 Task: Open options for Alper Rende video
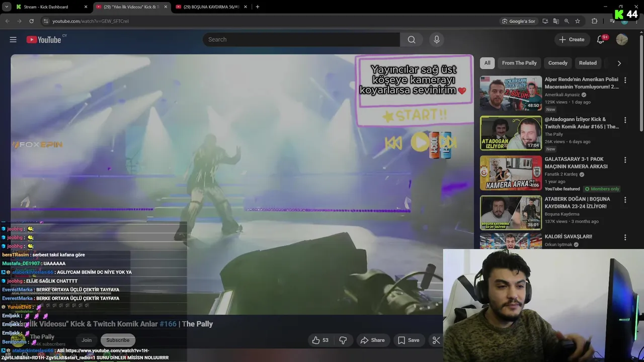tap(625, 80)
